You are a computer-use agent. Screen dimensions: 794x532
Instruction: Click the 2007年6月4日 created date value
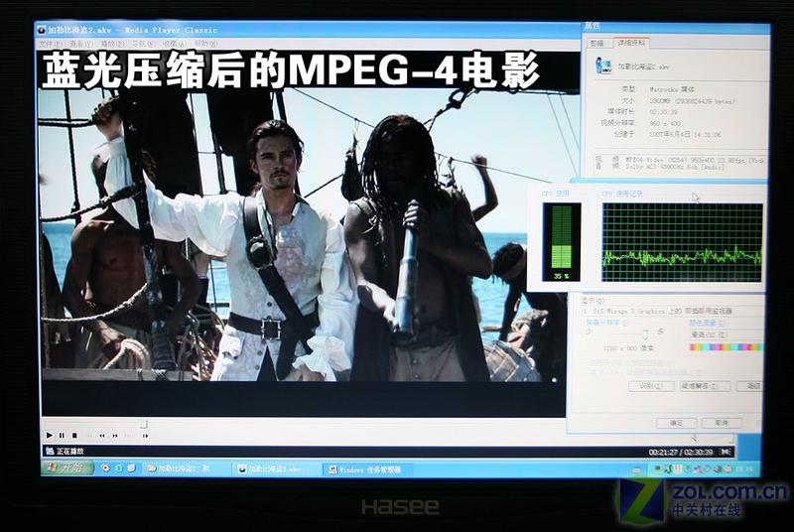[685, 135]
